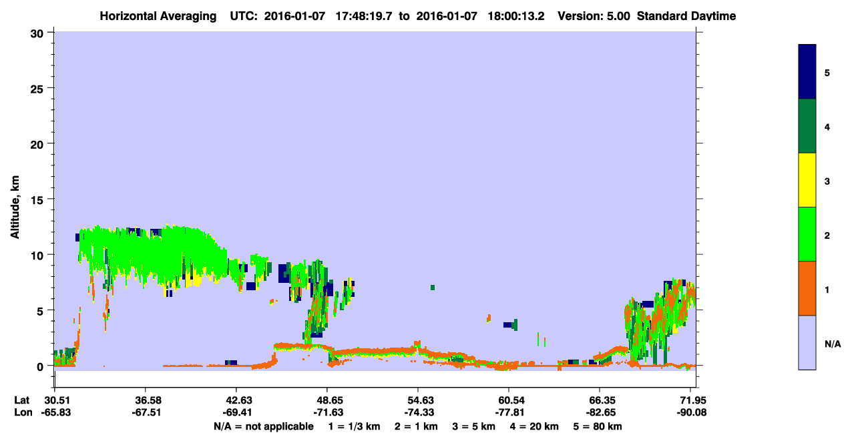
Task: Click the yellow color bar segment labeled 3
Action: [807, 180]
